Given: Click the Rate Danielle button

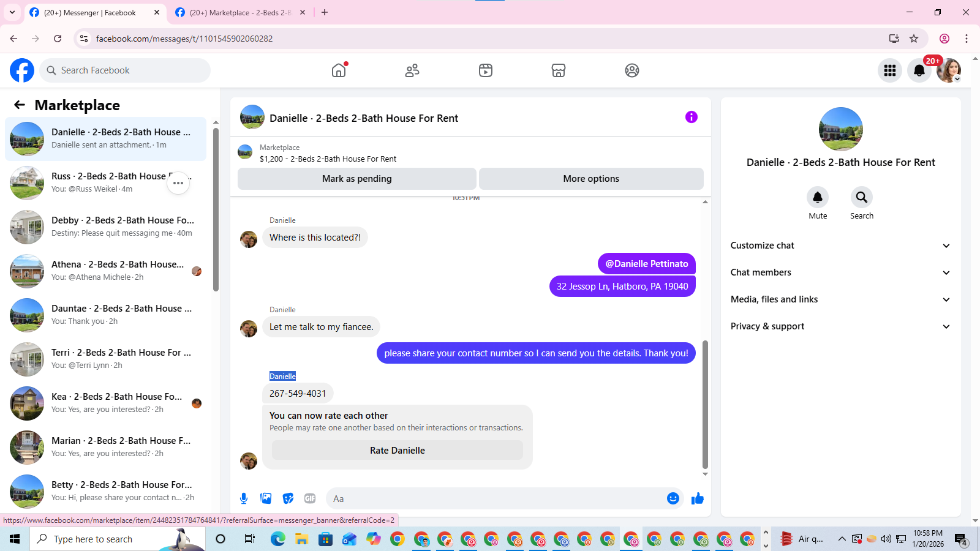Looking at the screenshot, I should pyautogui.click(x=398, y=451).
